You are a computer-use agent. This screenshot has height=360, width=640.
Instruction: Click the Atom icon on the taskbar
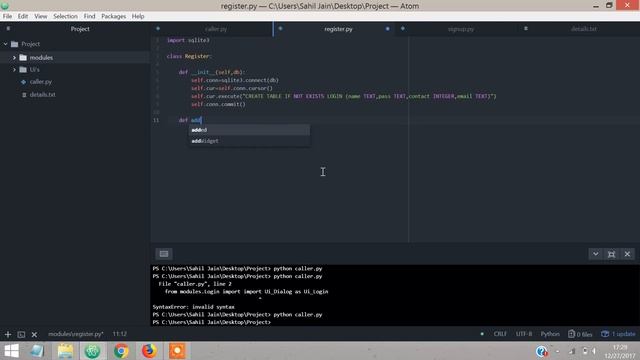[93, 351]
